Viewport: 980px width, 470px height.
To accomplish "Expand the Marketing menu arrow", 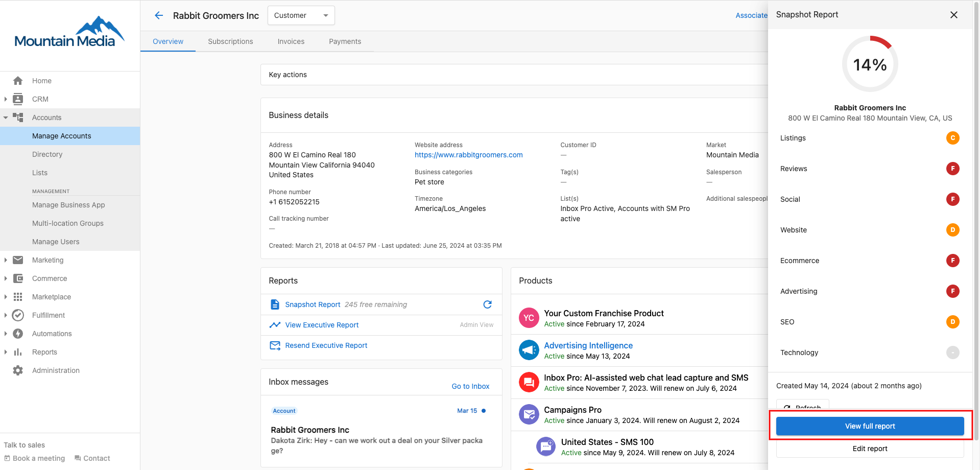I will (x=6, y=260).
